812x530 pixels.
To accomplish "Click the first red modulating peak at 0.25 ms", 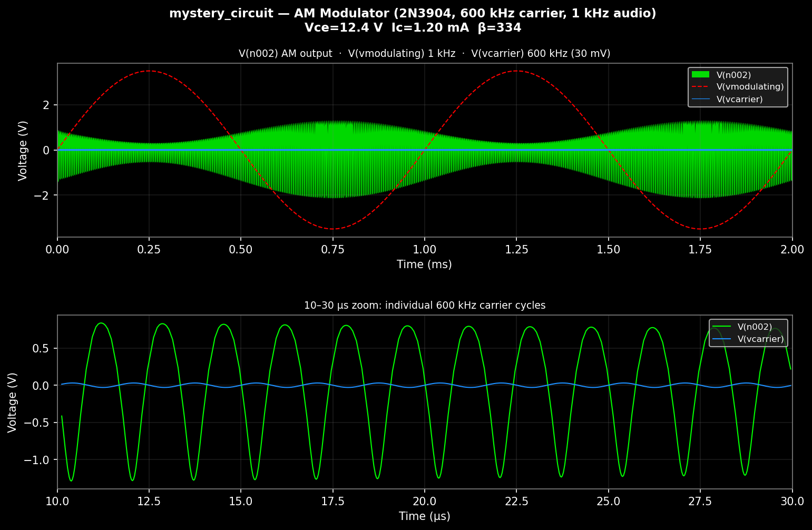I will point(149,71).
